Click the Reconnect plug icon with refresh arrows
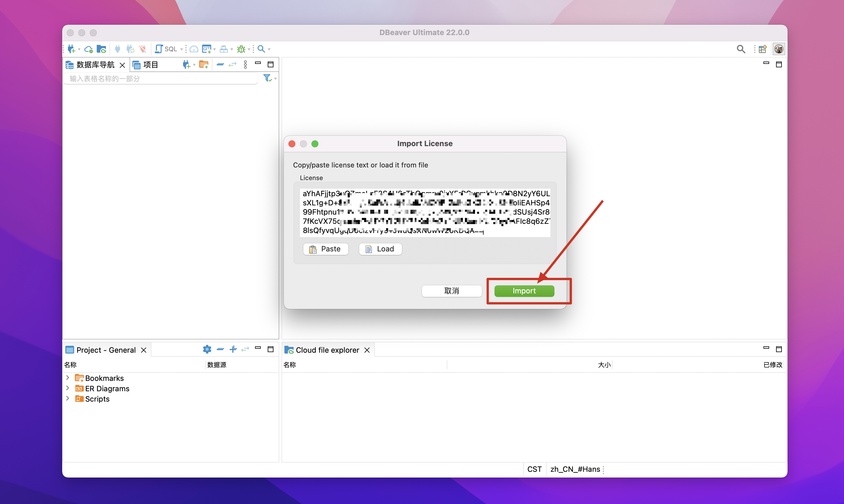Screen dimensions: 844x504 [130, 49]
